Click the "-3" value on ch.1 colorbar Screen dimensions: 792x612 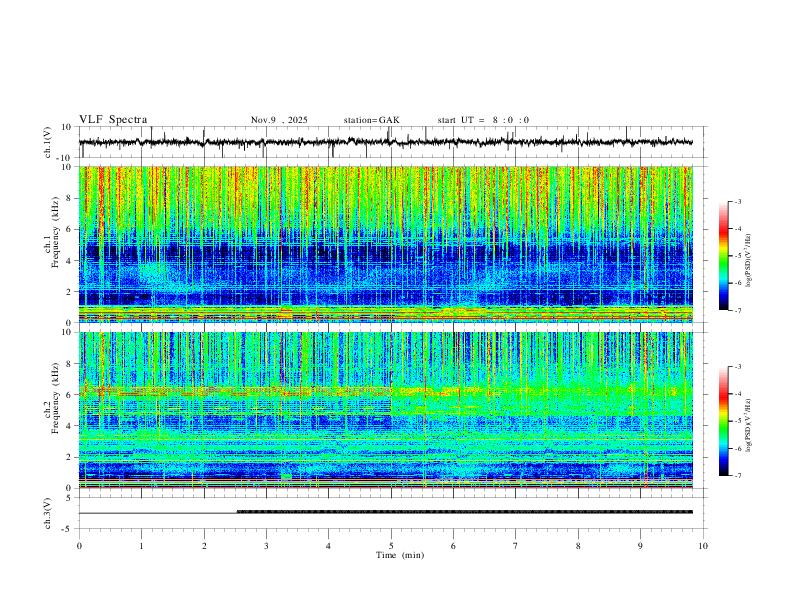pyautogui.click(x=737, y=201)
